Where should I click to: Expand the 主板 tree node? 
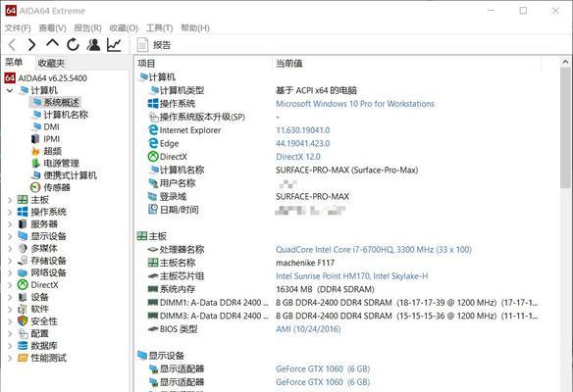[10, 200]
